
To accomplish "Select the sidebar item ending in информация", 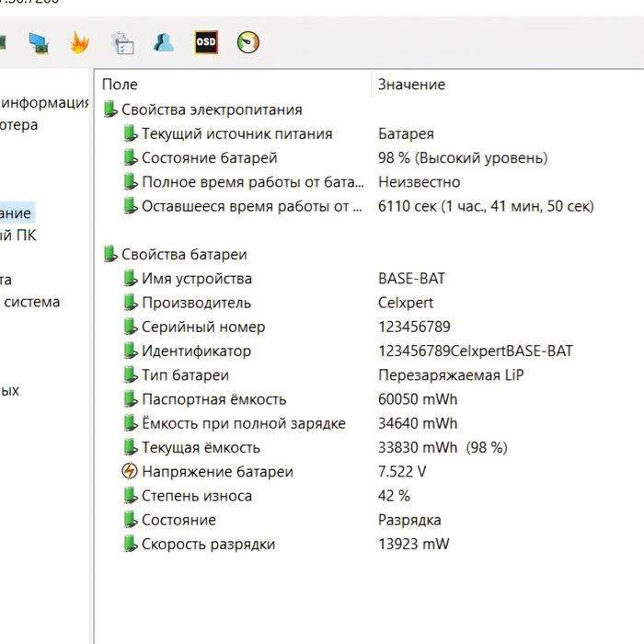I will (x=44, y=103).
